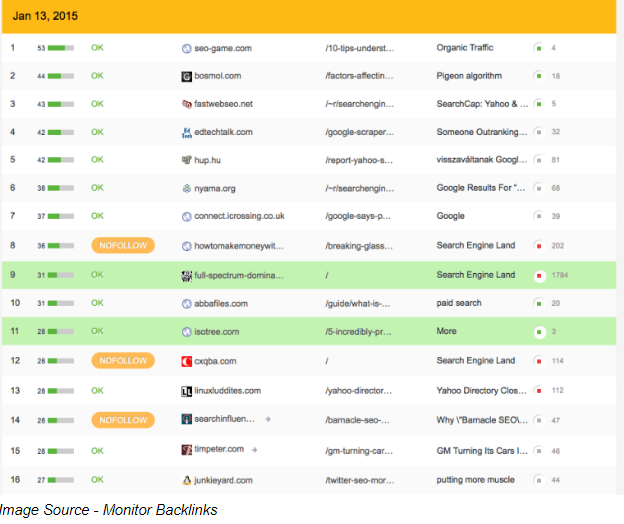624x524 pixels.
Task: Click the Organic Traffic anchor text
Action: point(465,48)
